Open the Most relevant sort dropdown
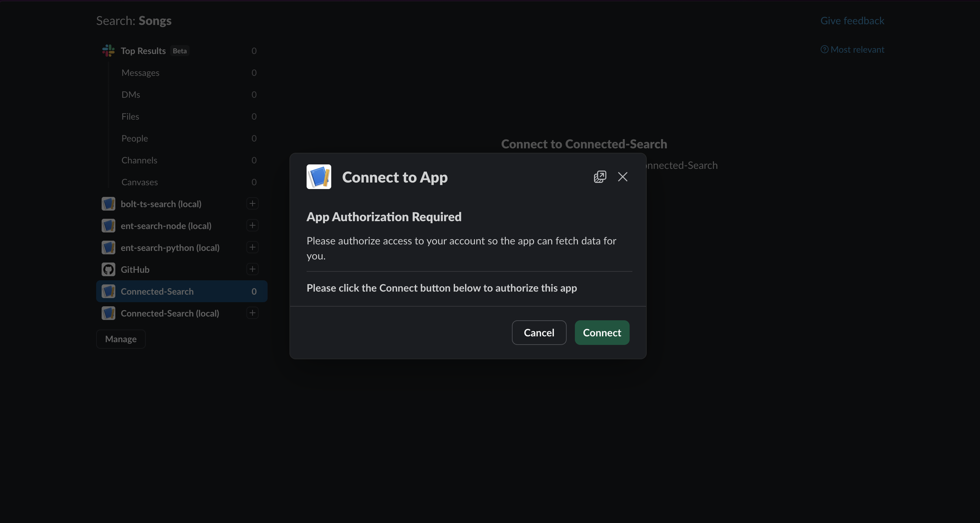The image size is (980, 523). click(857, 49)
